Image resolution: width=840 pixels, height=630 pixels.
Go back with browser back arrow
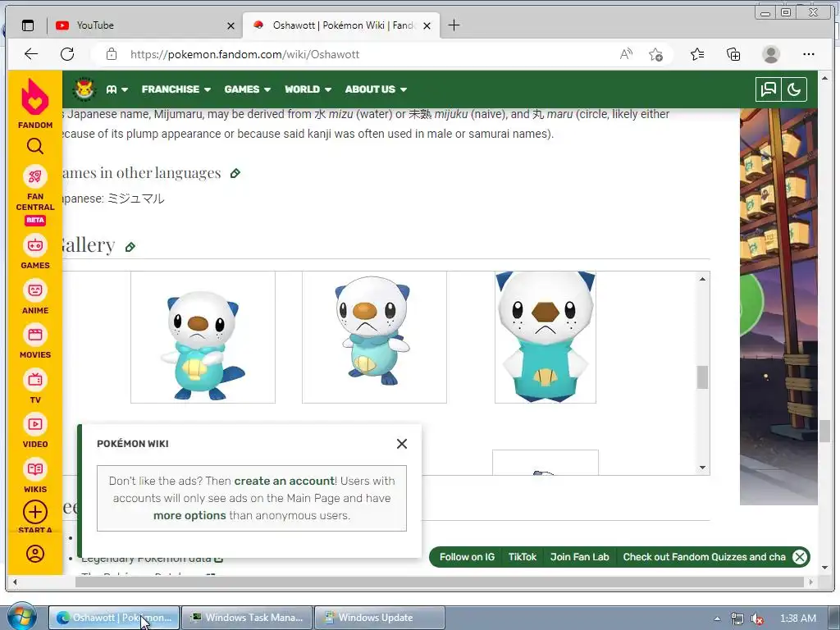pos(31,54)
